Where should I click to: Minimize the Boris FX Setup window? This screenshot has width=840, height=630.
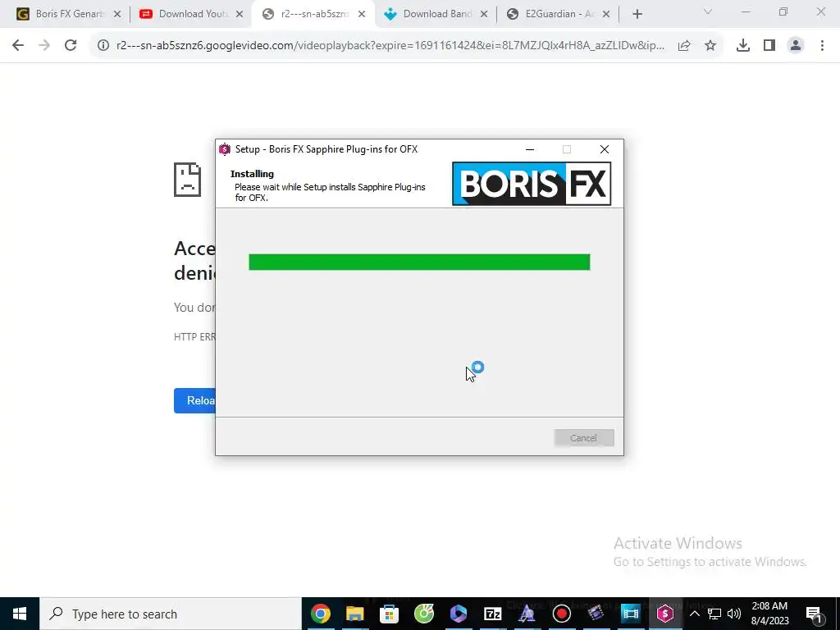click(x=530, y=149)
